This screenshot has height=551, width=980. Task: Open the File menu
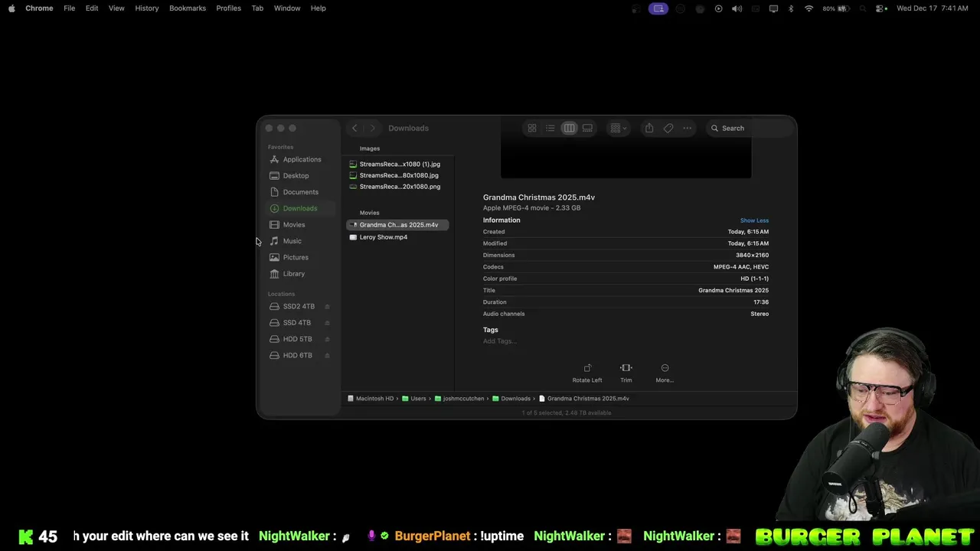click(x=69, y=8)
